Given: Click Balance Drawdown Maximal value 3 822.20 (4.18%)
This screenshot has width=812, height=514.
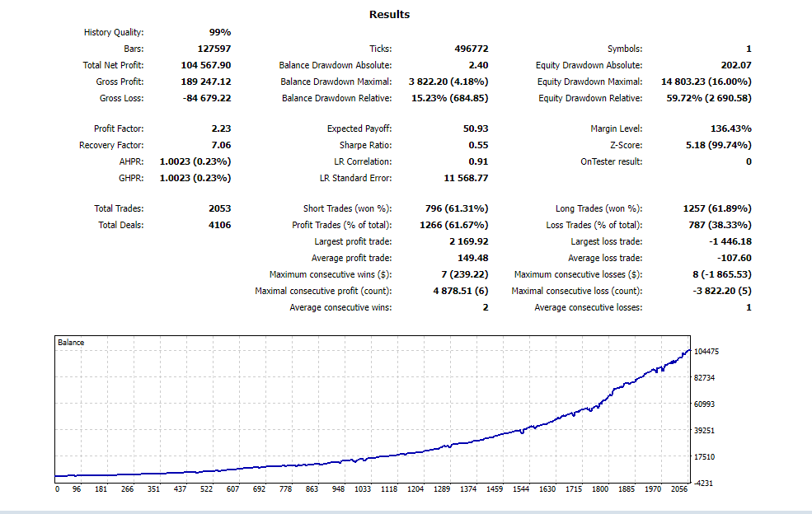Looking at the screenshot, I should 448,82.
